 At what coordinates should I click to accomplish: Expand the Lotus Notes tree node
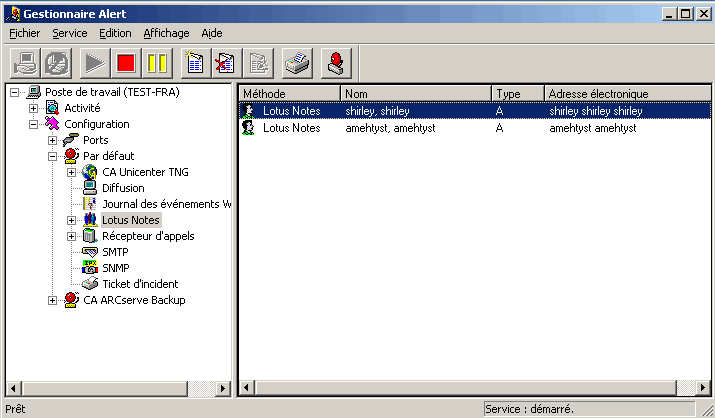click(x=72, y=220)
